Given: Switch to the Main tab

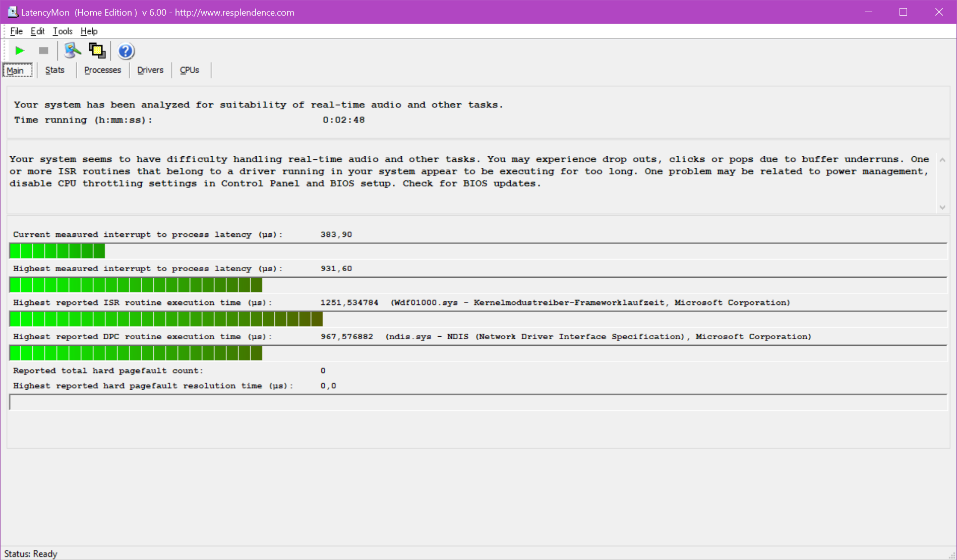Looking at the screenshot, I should coord(18,70).
